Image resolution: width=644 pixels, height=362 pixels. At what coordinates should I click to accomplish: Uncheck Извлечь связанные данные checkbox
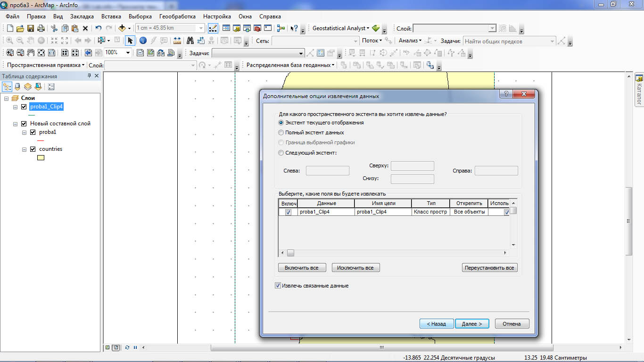click(x=278, y=286)
